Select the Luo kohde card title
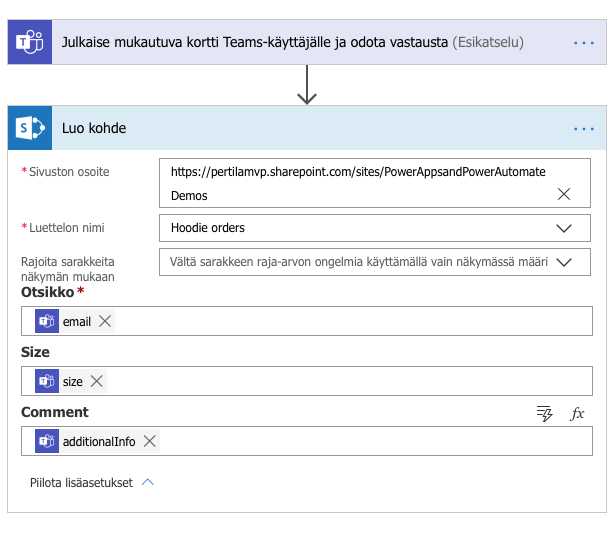 point(94,129)
